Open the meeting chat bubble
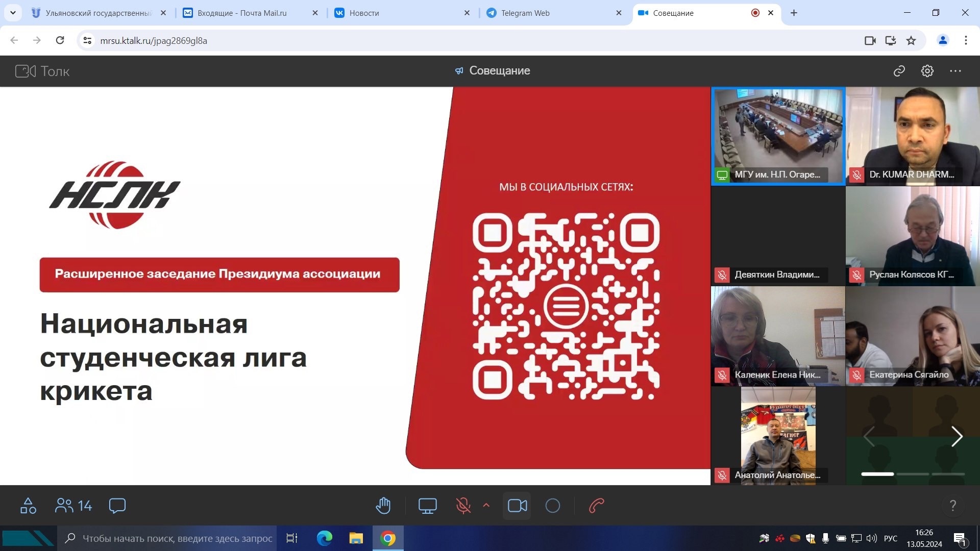Viewport: 980px width, 551px height. [117, 506]
